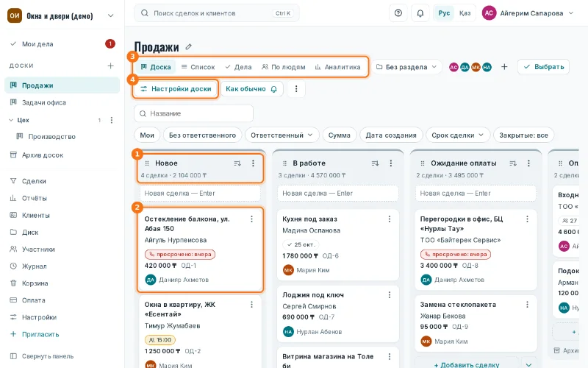
Task: Open menu of Перегородки в офис card
Action: pos(527,219)
